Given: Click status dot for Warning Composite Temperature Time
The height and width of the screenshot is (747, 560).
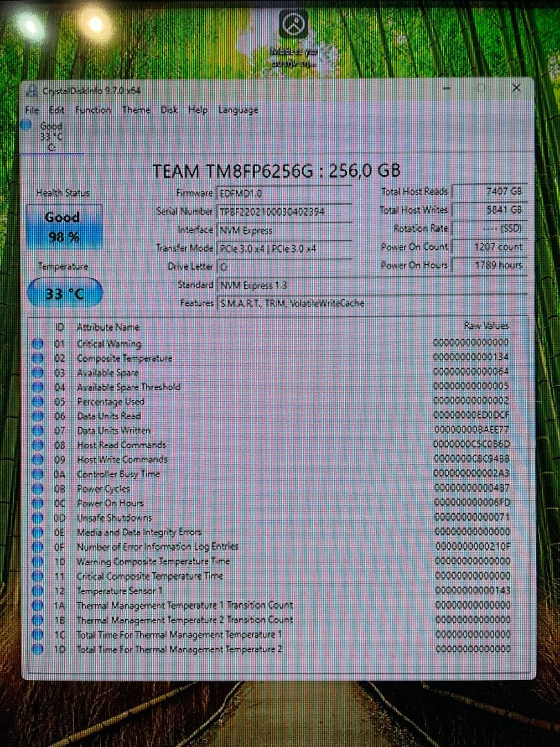Looking at the screenshot, I should 37,562.
